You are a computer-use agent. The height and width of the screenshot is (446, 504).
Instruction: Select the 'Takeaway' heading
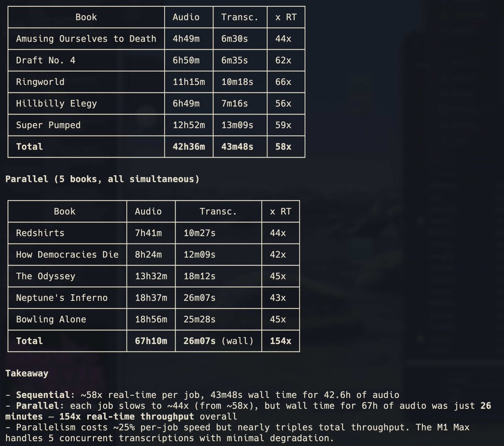coord(26,373)
